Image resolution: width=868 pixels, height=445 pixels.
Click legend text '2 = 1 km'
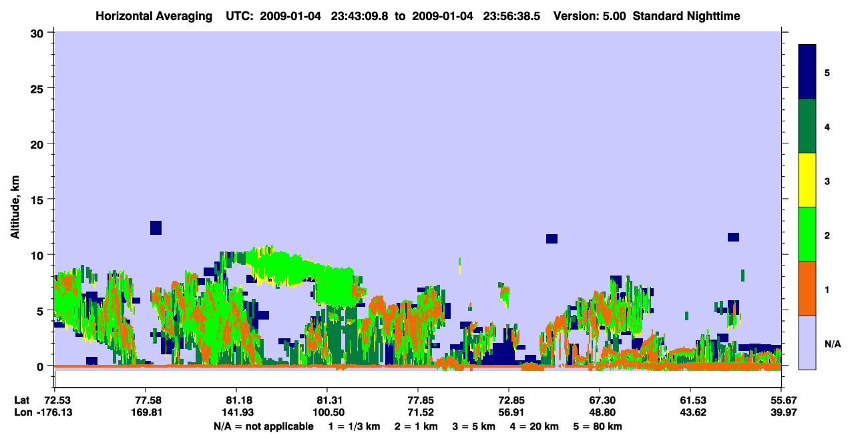pyautogui.click(x=415, y=426)
